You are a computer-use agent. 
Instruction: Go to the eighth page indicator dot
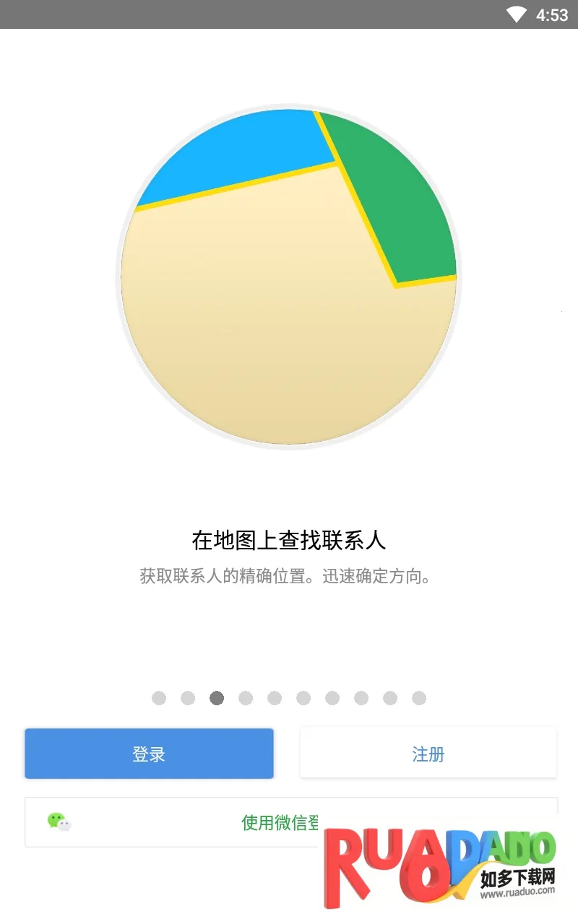361,698
